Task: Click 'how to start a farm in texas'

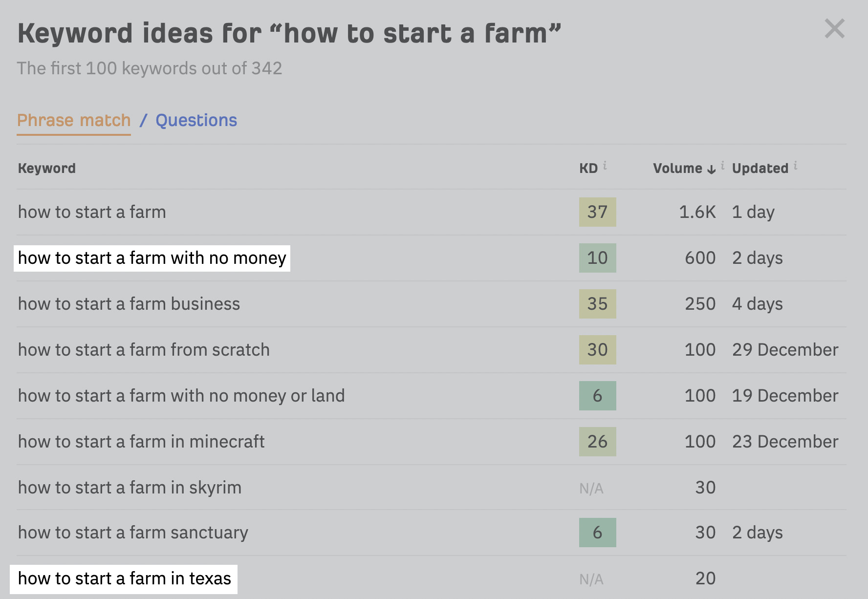Action: (x=124, y=578)
